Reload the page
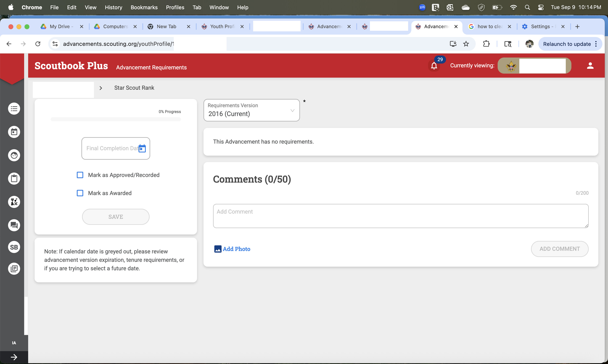Viewport: 608px width, 364px height. (x=38, y=44)
